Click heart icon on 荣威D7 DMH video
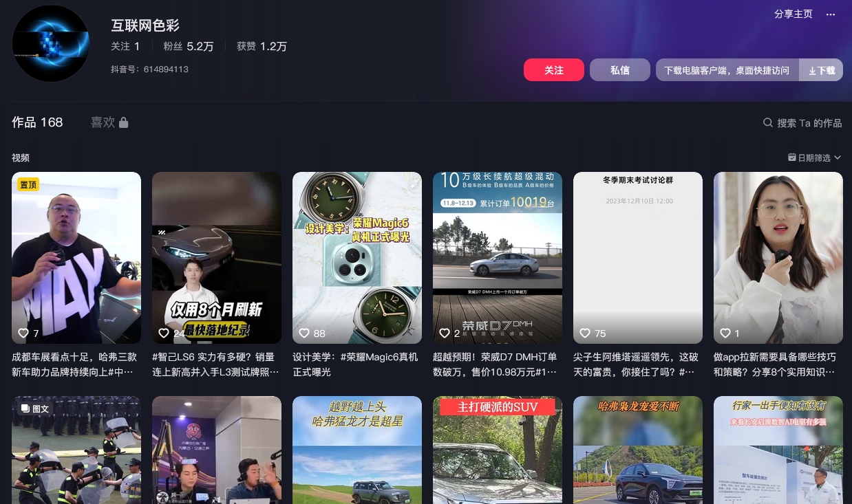852x504 pixels. coord(445,333)
